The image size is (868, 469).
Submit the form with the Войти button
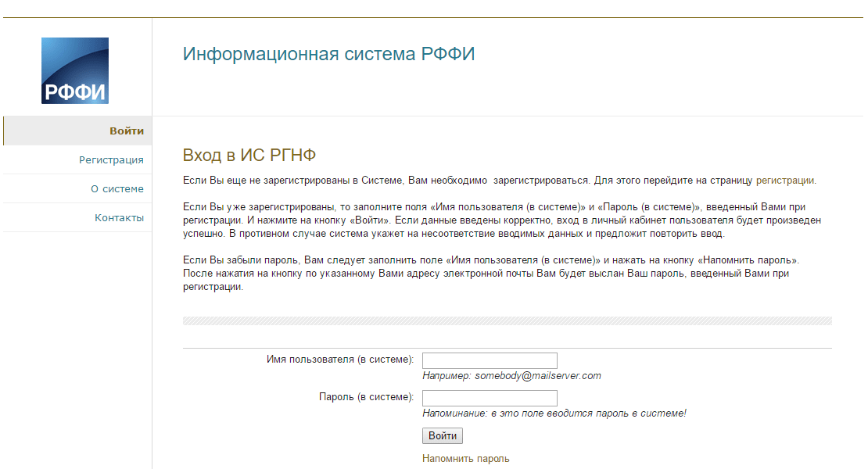click(443, 436)
